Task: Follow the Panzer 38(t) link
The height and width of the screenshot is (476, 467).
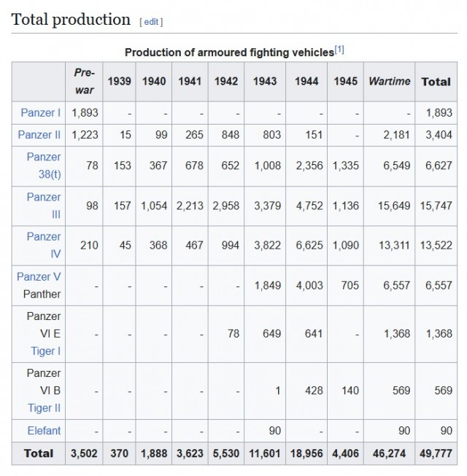Action: pyautogui.click(x=44, y=165)
